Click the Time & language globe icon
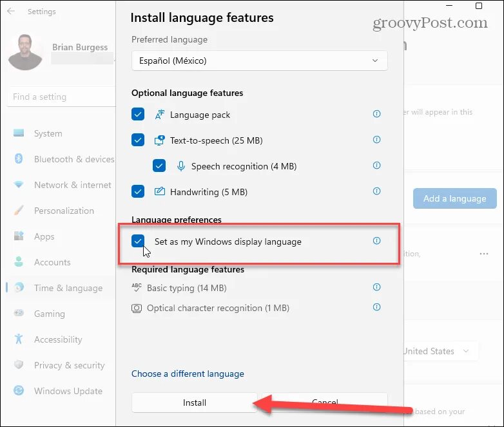Screen dimensions: 504x427 19,287
